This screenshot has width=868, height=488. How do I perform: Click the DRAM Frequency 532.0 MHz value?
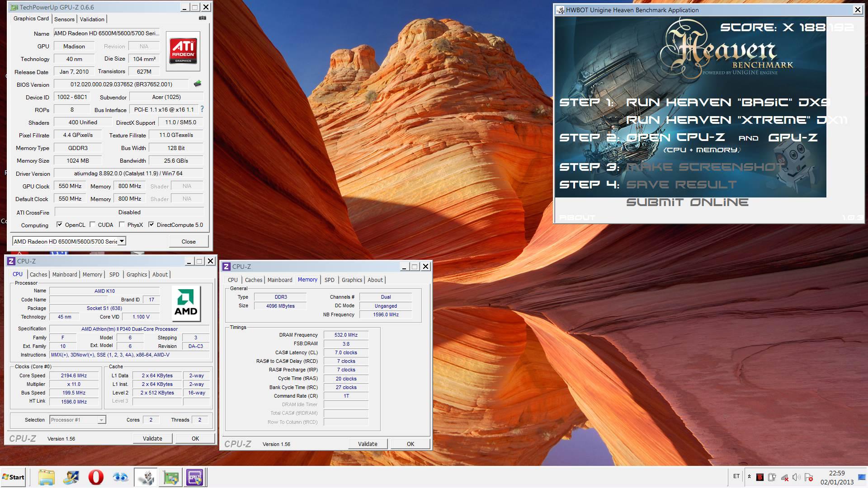tap(346, 335)
